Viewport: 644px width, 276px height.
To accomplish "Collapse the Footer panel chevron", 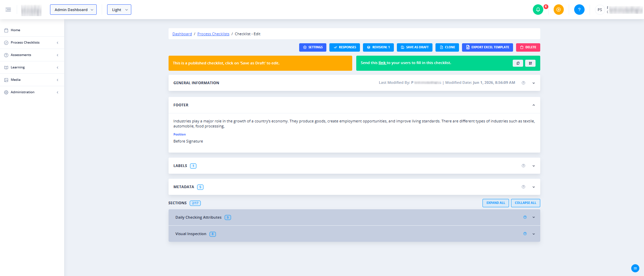I will point(534,105).
